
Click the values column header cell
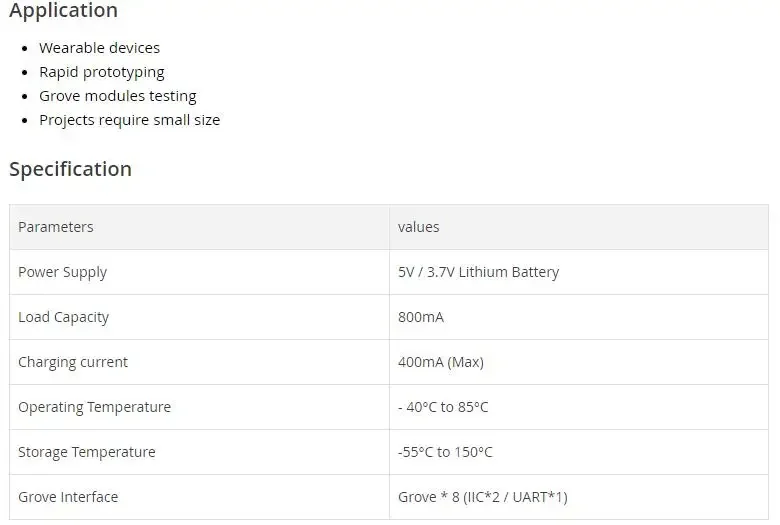(418, 227)
